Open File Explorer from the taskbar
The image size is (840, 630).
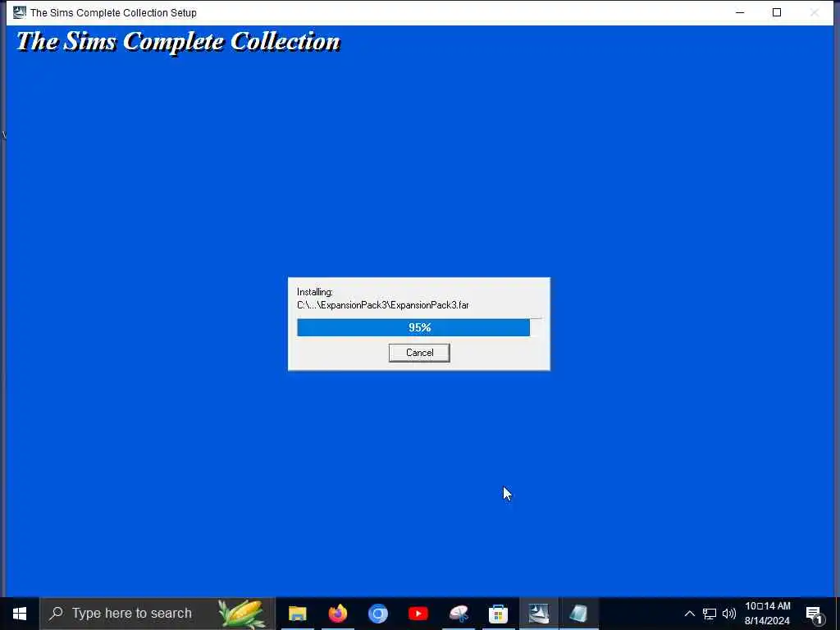point(297,614)
